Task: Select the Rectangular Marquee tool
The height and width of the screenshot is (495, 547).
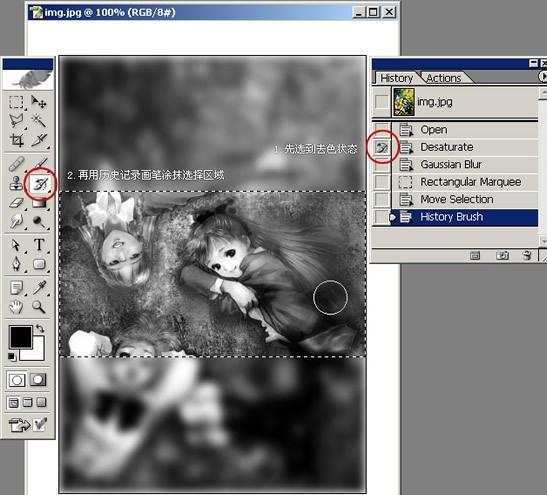Action: pos(16,102)
